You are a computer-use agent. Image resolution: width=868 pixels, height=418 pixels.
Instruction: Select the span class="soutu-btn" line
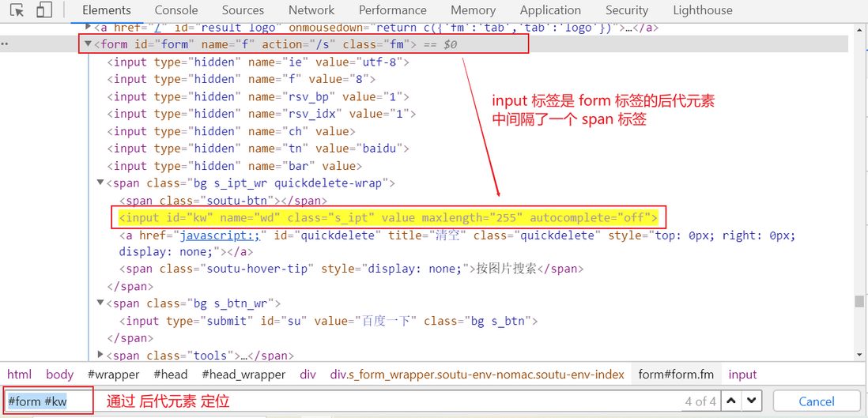pos(223,200)
